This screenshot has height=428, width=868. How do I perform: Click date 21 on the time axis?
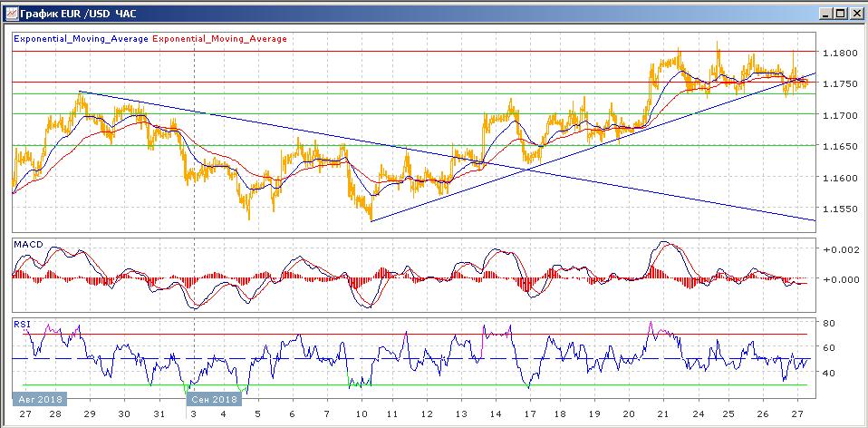(662, 415)
